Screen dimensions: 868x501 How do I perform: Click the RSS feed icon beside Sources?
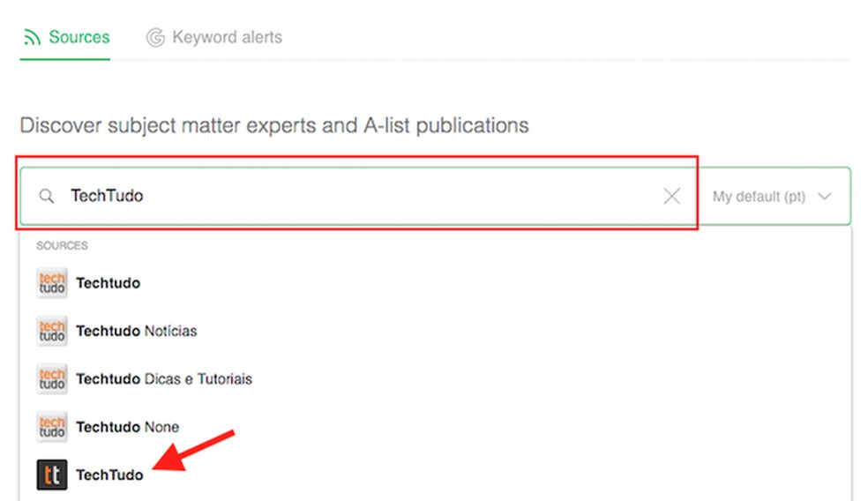point(33,38)
